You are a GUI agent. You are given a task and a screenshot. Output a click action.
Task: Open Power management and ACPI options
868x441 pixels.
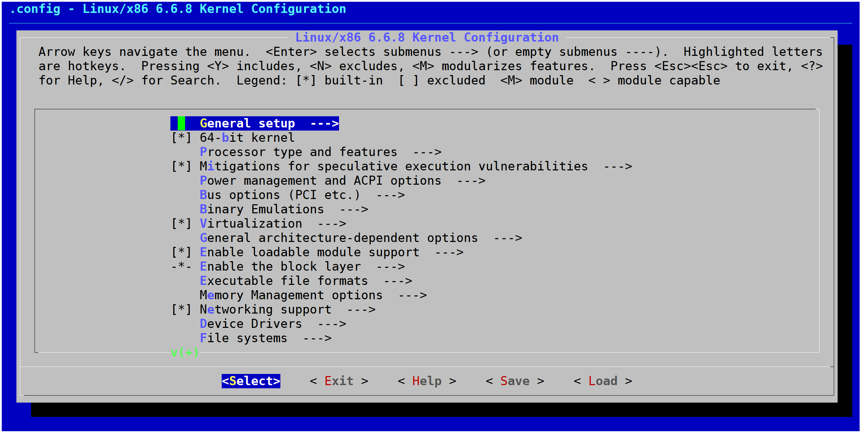tap(343, 181)
